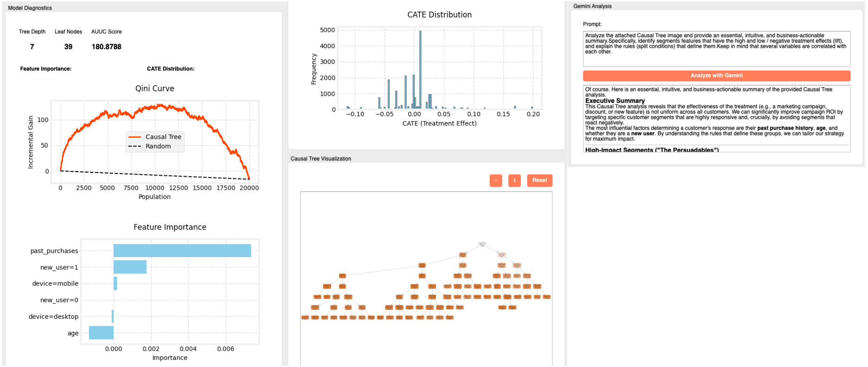Click the Gemini response output box
This screenshot has height=367, width=868.
(x=716, y=118)
